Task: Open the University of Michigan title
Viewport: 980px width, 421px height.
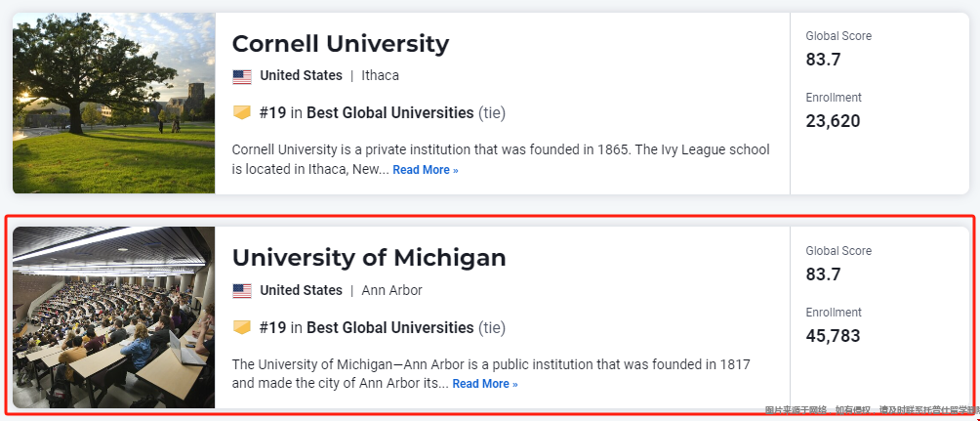Action: 369,258
